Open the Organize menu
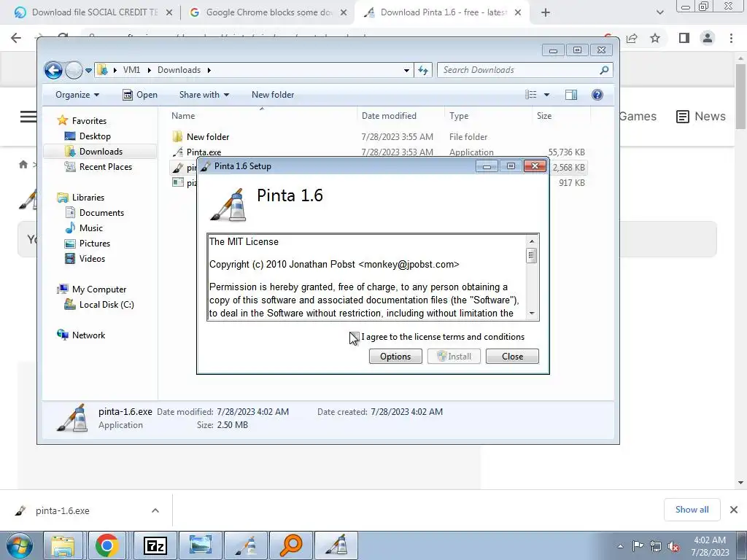The height and width of the screenshot is (560, 747). coord(77,95)
